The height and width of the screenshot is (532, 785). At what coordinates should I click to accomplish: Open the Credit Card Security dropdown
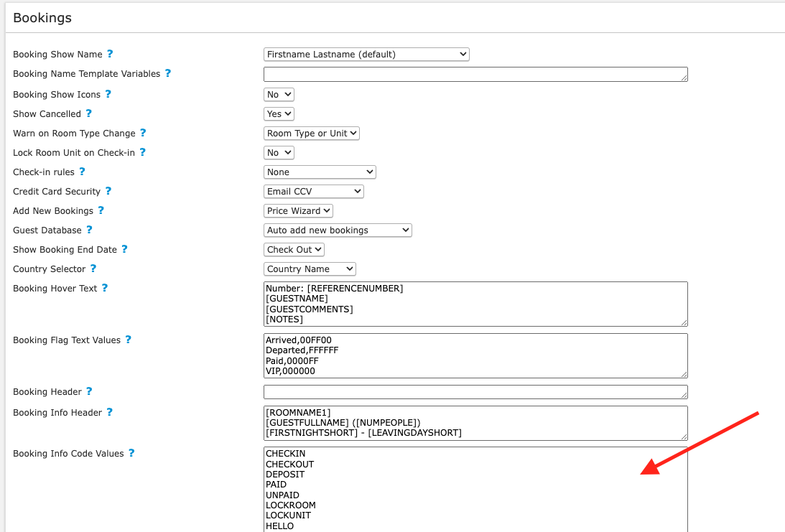coord(313,191)
